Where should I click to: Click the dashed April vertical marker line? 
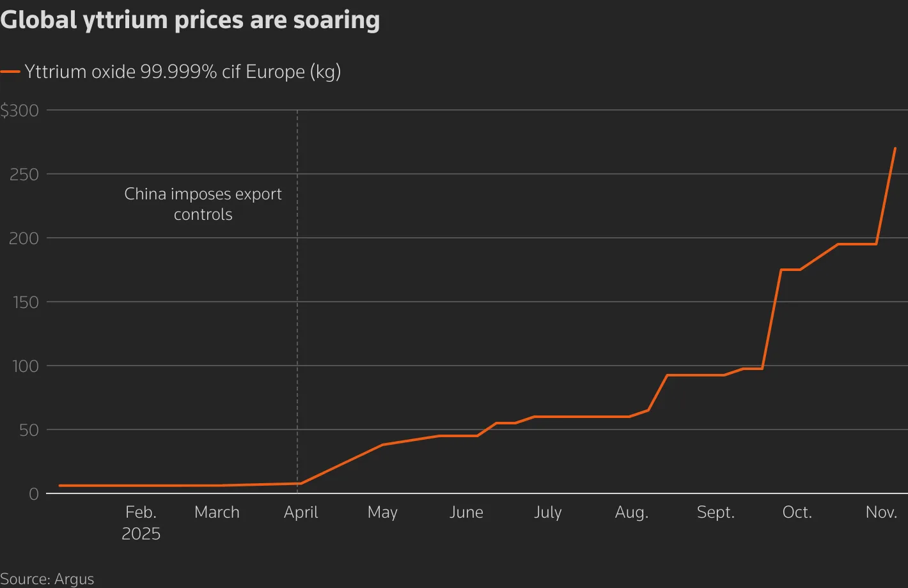point(297,297)
